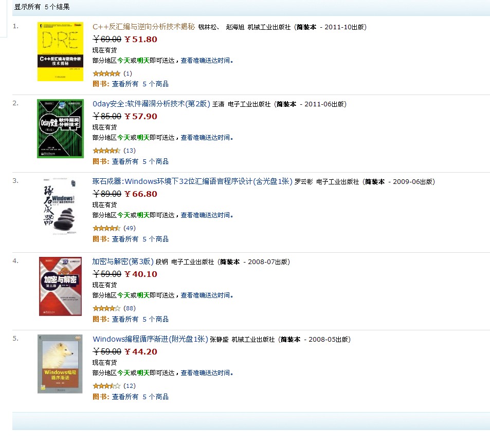Open title link C++反汇编与逆向分析技术揭秘
The width and height of the screenshot is (490, 448).
click(x=144, y=27)
